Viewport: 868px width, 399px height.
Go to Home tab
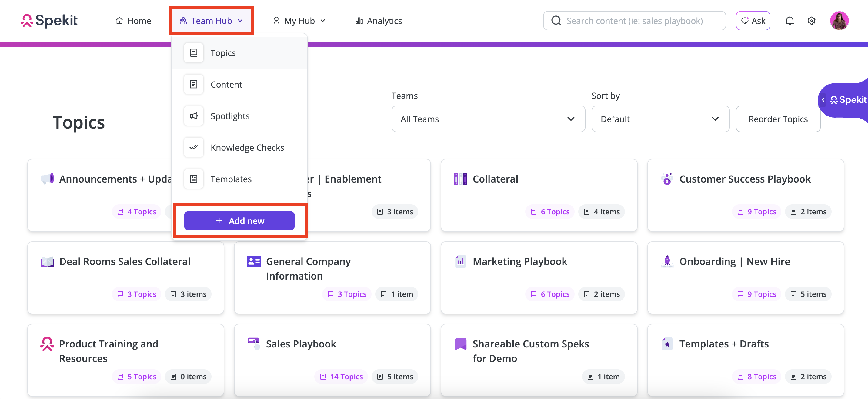133,21
